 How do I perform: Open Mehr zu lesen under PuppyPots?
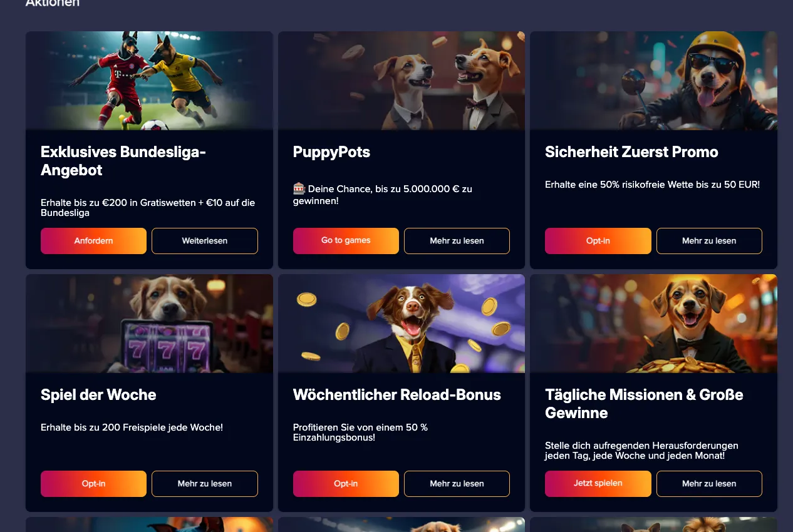tap(457, 241)
